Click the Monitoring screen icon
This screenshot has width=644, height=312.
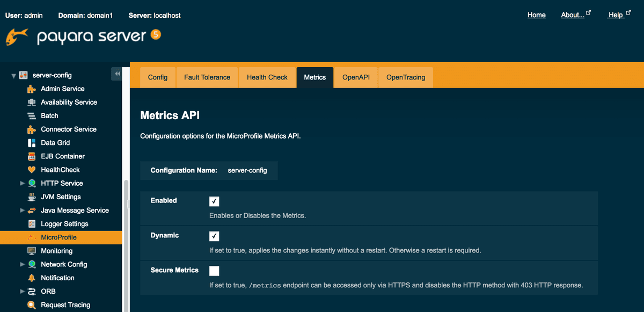click(32, 251)
